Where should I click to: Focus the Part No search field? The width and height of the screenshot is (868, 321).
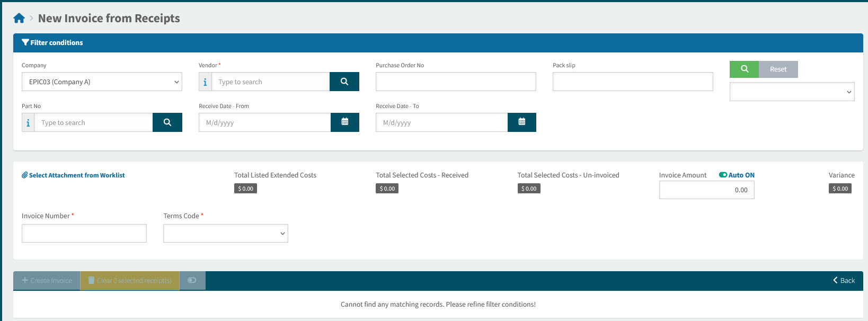tap(94, 122)
